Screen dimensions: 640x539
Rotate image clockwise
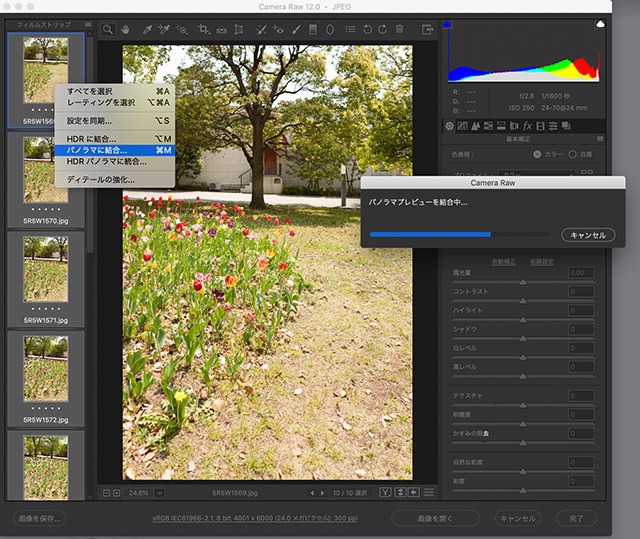pyautogui.click(x=382, y=29)
